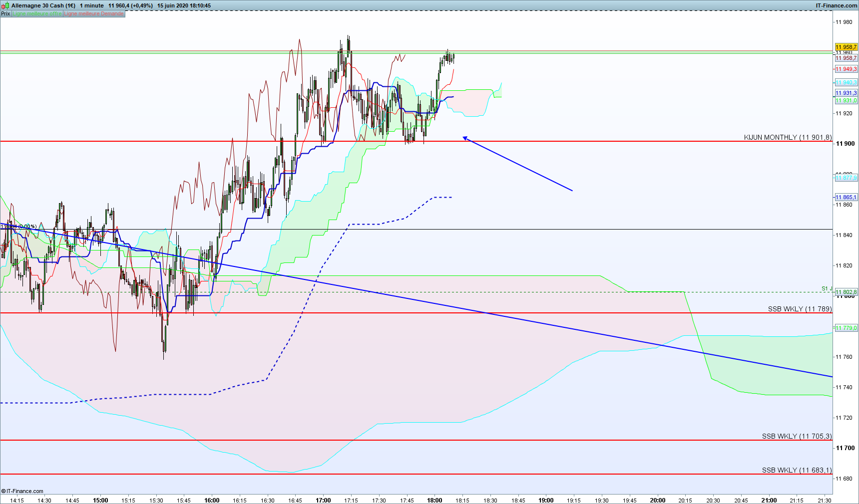Click the 15 juin 2020 18:10:45 timestamp

(x=184, y=5)
